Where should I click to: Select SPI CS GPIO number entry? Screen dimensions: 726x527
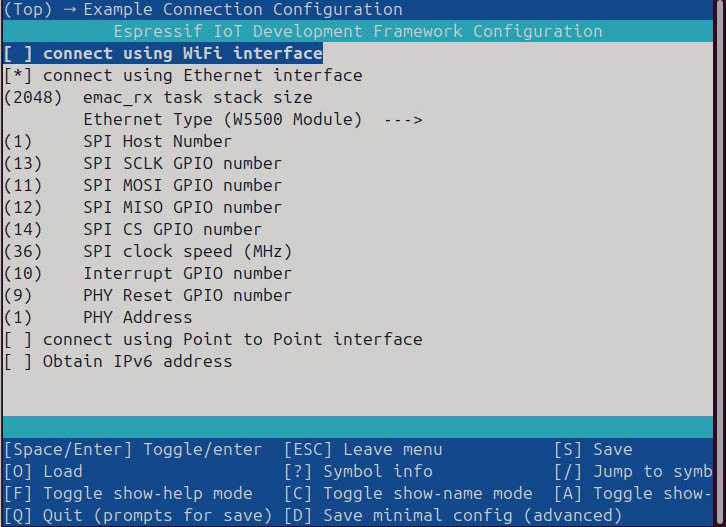[x=172, y=230]
